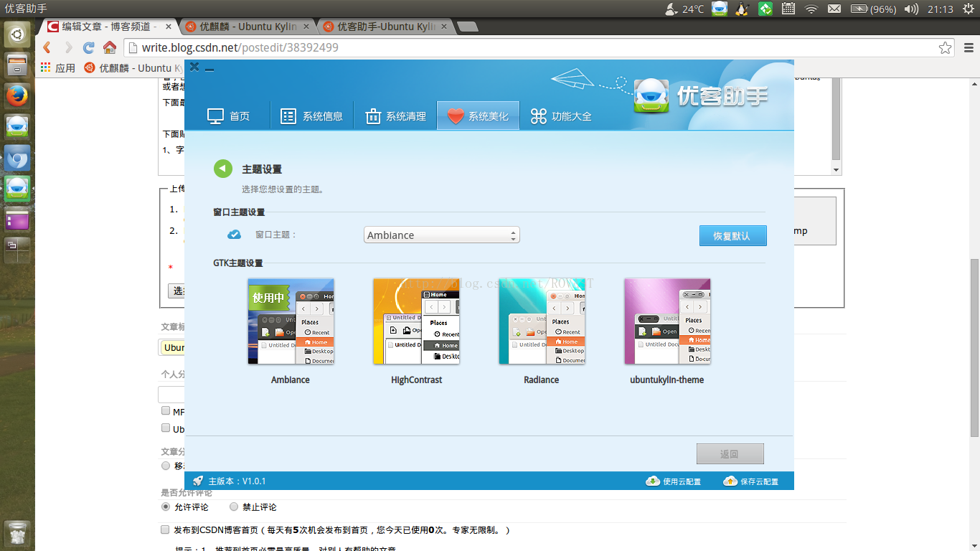Open the Wi-Fi network menu

[811, 9]
